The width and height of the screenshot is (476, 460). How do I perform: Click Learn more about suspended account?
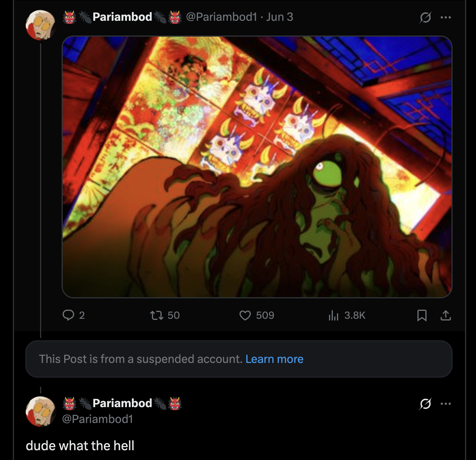pyautogui.click(x=274, y=359)
